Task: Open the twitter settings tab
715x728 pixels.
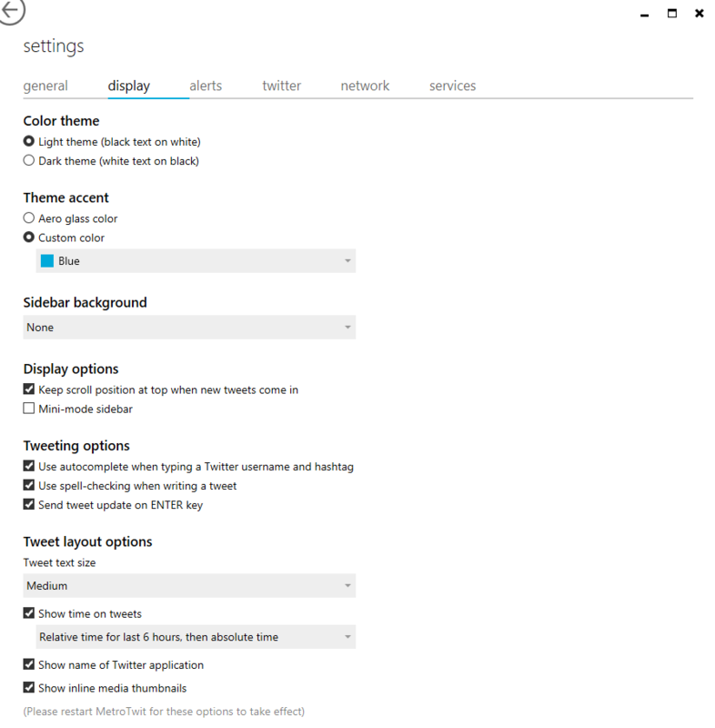Action: [282, 86]
